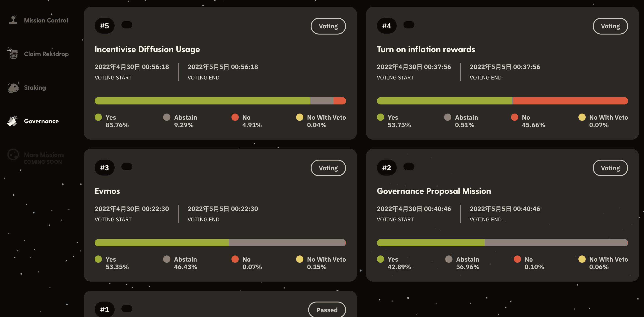Viewport: 644px width, 317px height.
Task: Click the #4 proposal number badge
Action: [386, 26]
